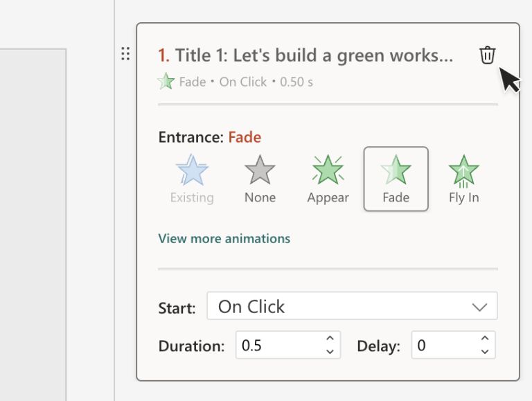Select the Fade entrance animation

396,170
